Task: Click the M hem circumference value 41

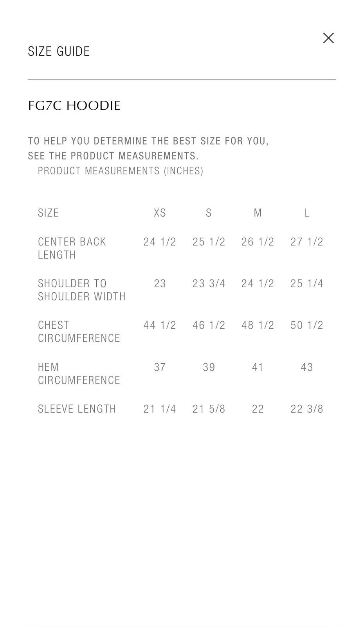Action: coord(258,367)
